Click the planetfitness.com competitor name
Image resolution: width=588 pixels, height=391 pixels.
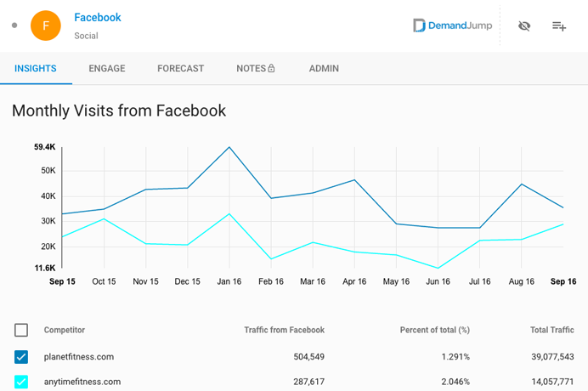point(79,357)
